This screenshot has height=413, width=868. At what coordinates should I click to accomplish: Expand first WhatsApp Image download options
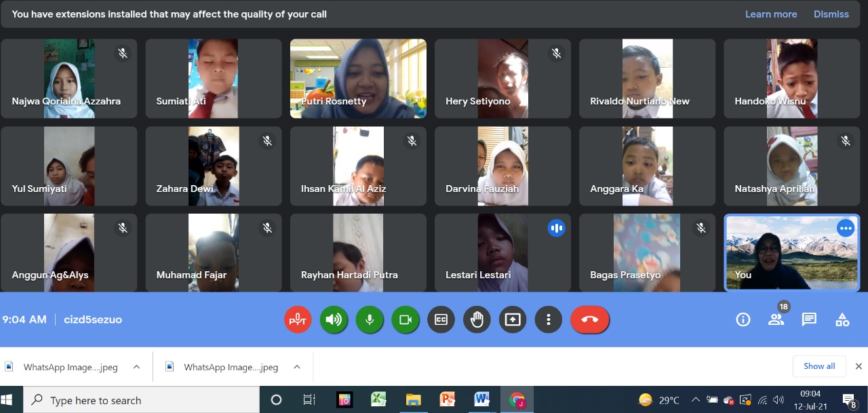(x=136, y=367)
